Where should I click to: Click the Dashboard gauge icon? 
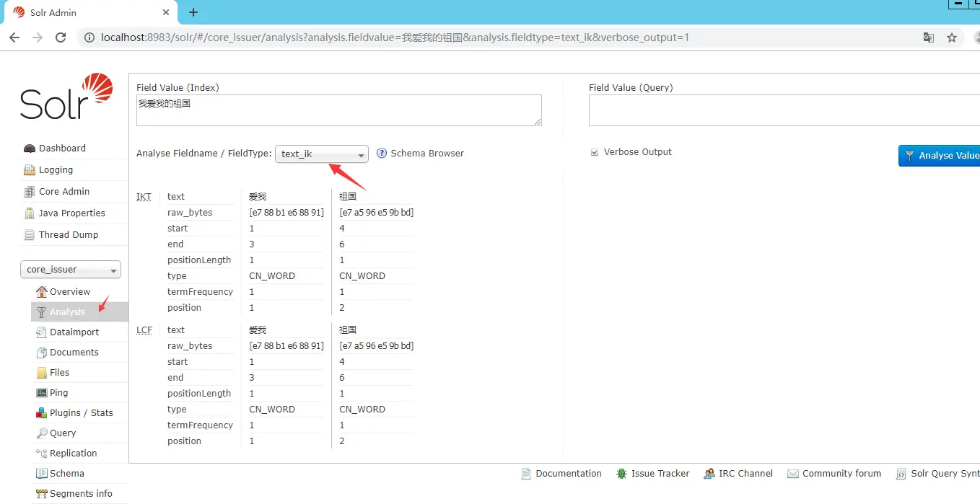[x=30, y=149]
